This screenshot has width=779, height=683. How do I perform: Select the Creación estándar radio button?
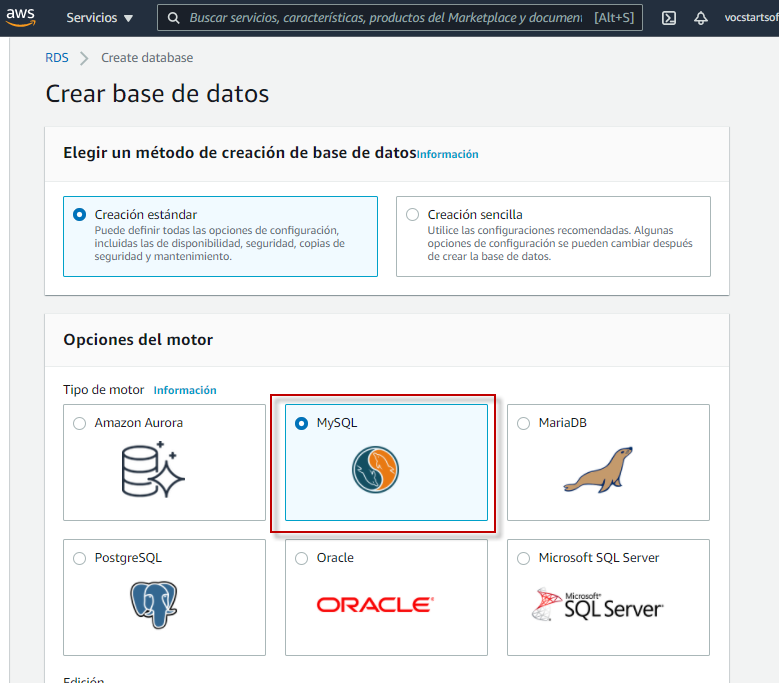pos(79,215)
